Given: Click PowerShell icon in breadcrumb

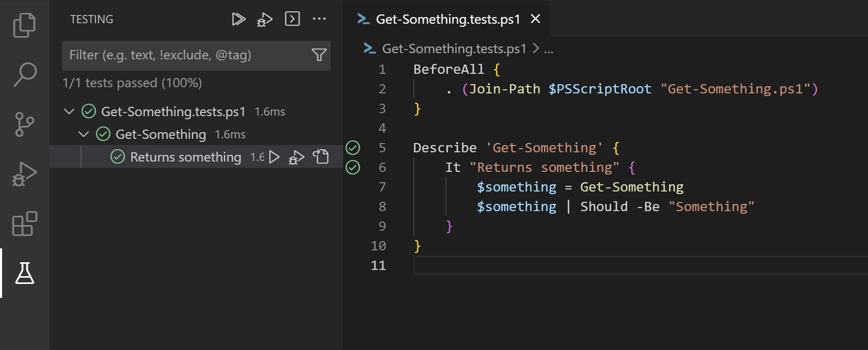Looking at the screenshot, I should click(x=369, y=49).
